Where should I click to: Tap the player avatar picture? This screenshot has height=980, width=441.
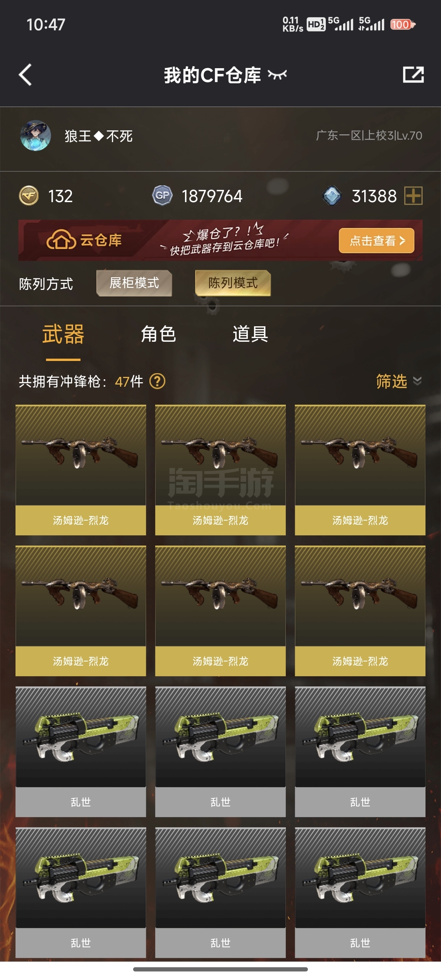(x=36, y=136)
